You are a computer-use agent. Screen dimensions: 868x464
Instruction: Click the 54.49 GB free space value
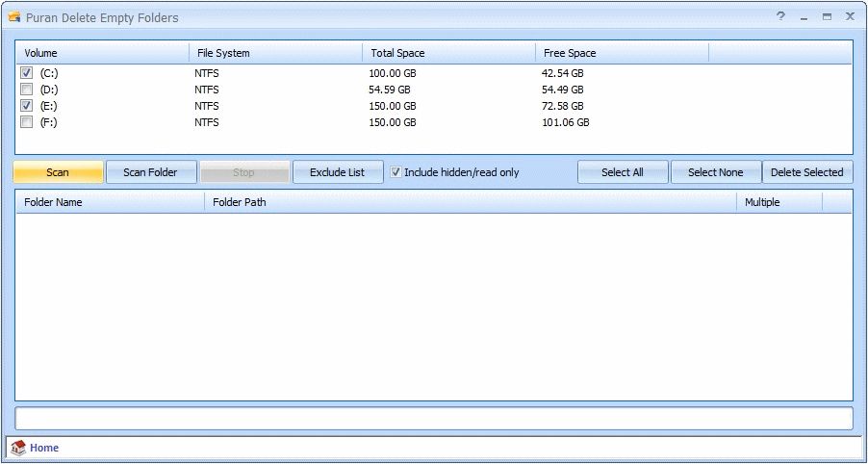pos(562,90)
